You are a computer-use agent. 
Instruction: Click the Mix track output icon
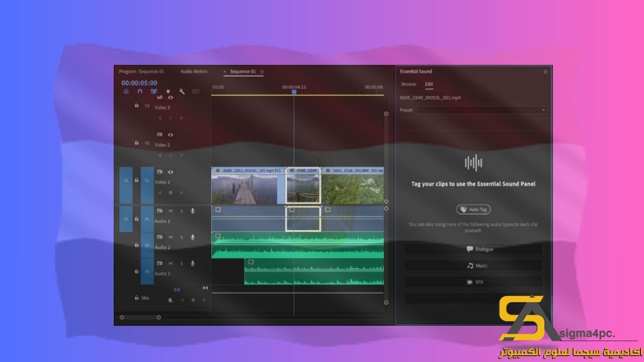[205, 288]
